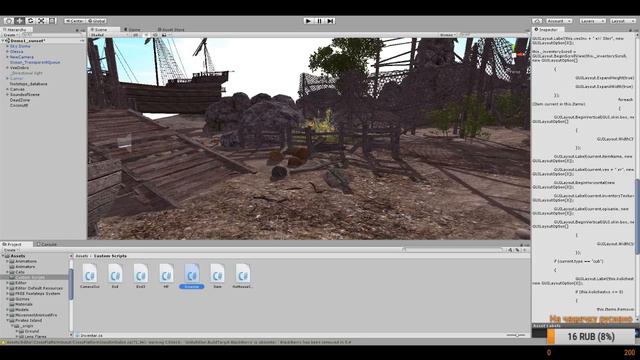Click the warning message in status bar
640x360 pixels.
coord(178,342)
